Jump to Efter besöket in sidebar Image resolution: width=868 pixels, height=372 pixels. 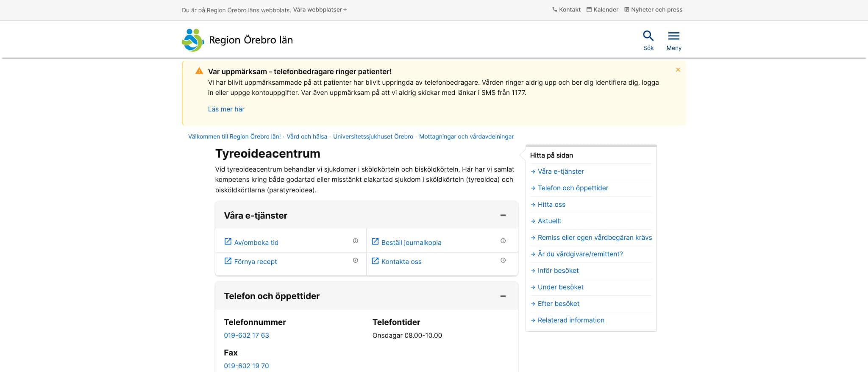[x=559, y=303]
